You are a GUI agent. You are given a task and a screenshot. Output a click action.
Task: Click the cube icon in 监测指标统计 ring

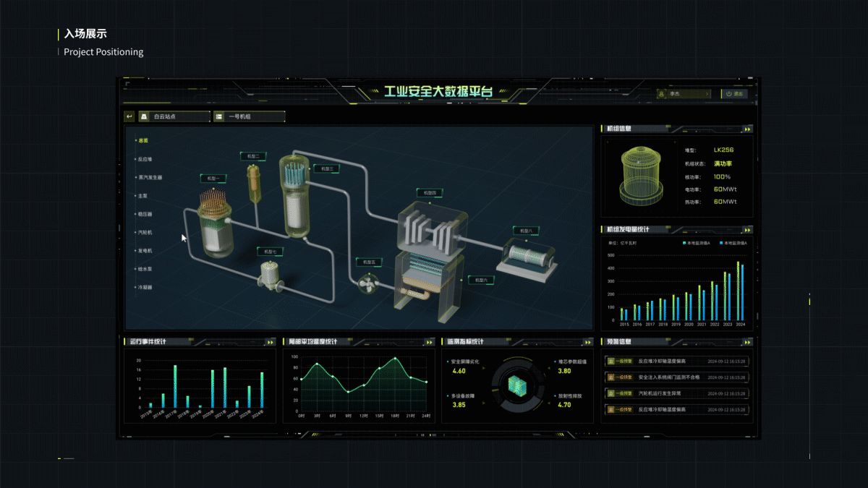click(518, 385)
